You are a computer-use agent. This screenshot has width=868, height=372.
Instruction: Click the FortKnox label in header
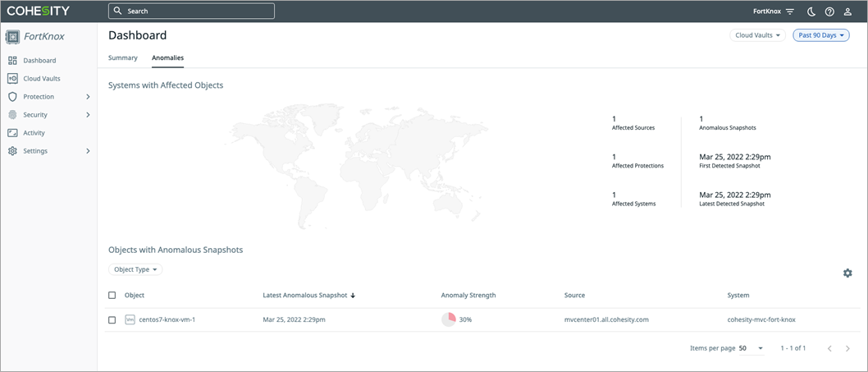point(767,11)
